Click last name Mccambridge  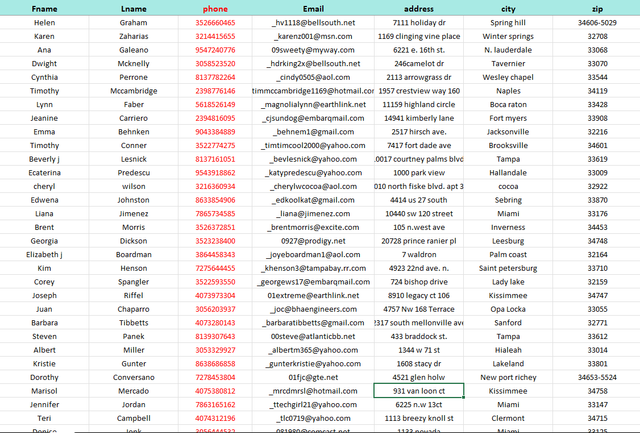[x=133, y=91]
